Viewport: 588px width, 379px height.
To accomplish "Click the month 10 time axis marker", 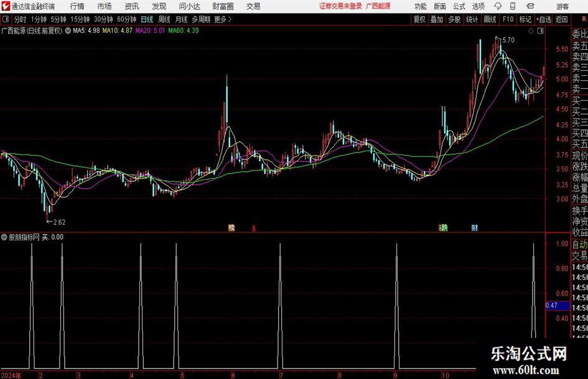I will pos(445,375).
